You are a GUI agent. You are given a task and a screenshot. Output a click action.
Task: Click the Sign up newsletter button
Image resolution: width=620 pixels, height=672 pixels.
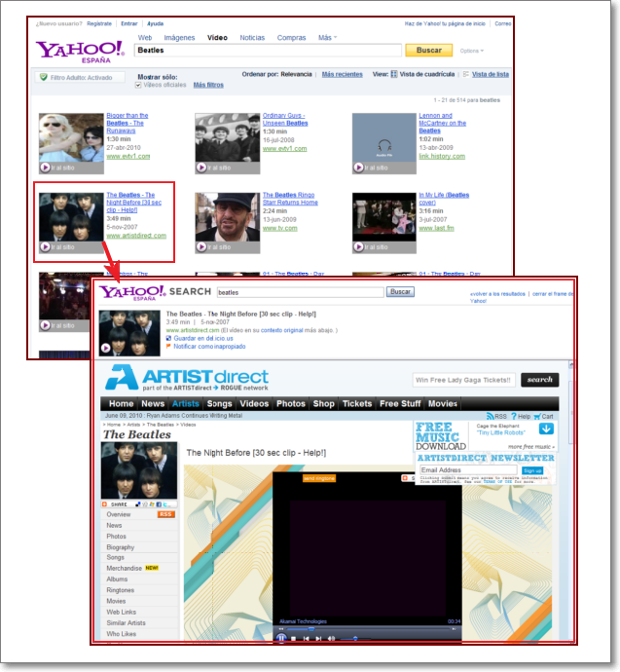(x=532, y=470)
